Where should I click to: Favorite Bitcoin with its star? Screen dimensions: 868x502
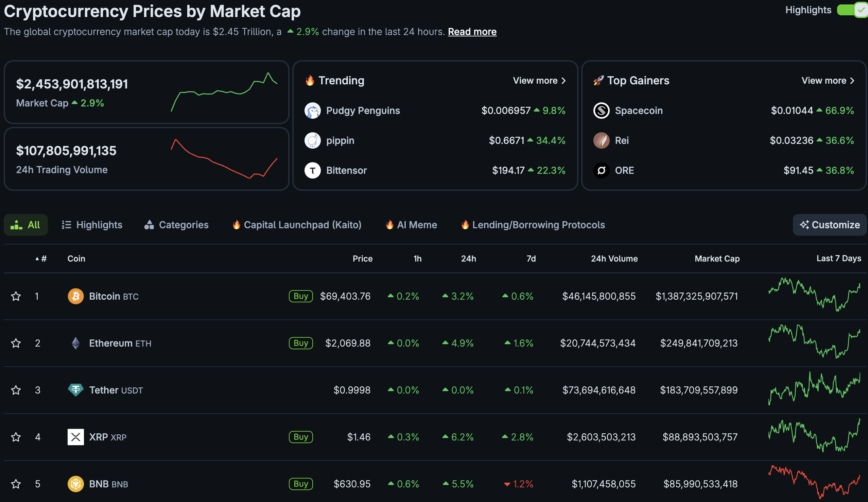pos(16,296)
